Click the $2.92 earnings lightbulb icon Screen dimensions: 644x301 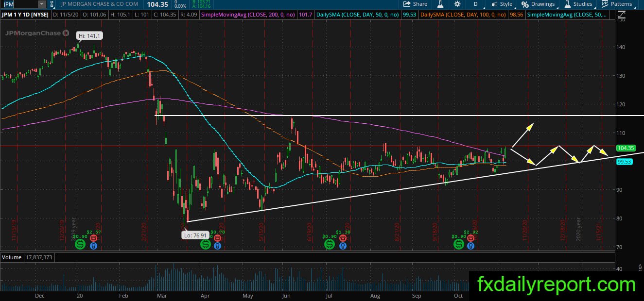(470, 246)
